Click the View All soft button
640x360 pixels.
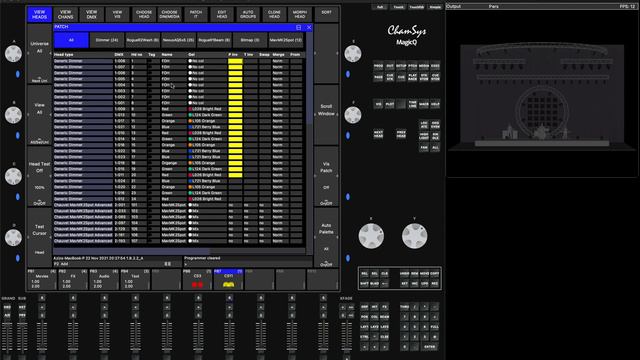pyautogui.click(x=40, y=115)
